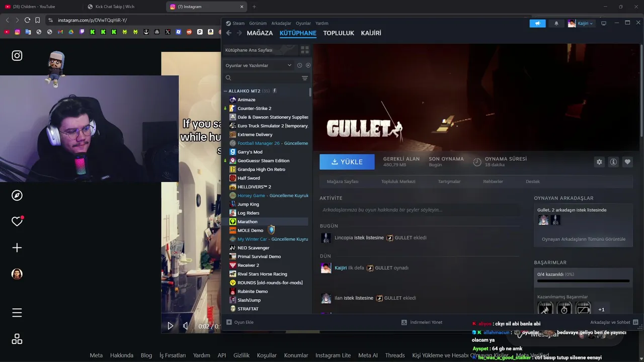Open İndirmeleri Yönet downloads
The width and height of the screenshot is (644, 362).
(422, 322)
